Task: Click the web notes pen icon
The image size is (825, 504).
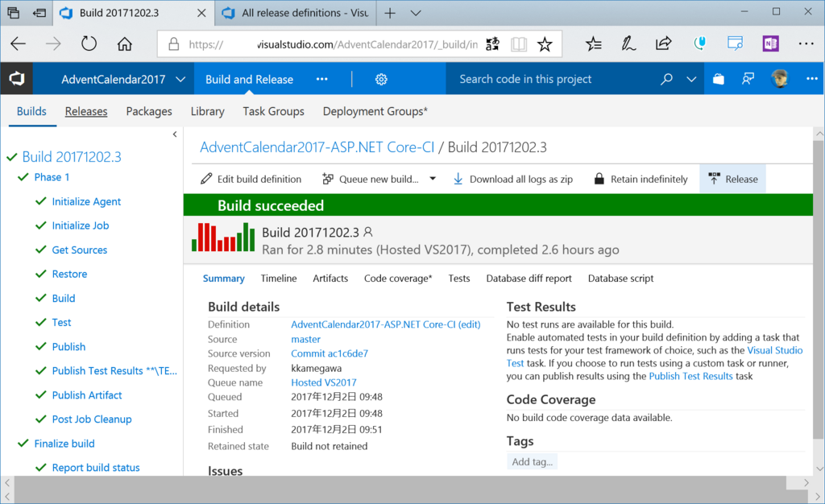Action: (628, 43)
